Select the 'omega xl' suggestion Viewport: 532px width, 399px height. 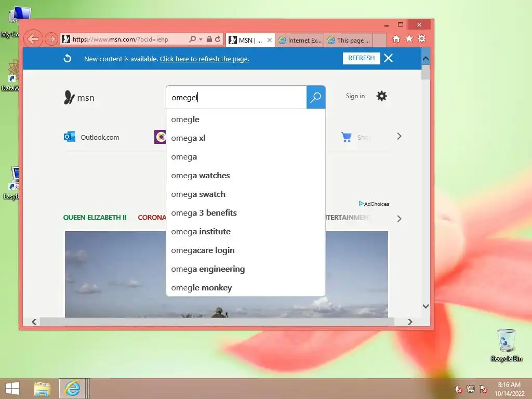pyautogui.click(x=245, y=138)
